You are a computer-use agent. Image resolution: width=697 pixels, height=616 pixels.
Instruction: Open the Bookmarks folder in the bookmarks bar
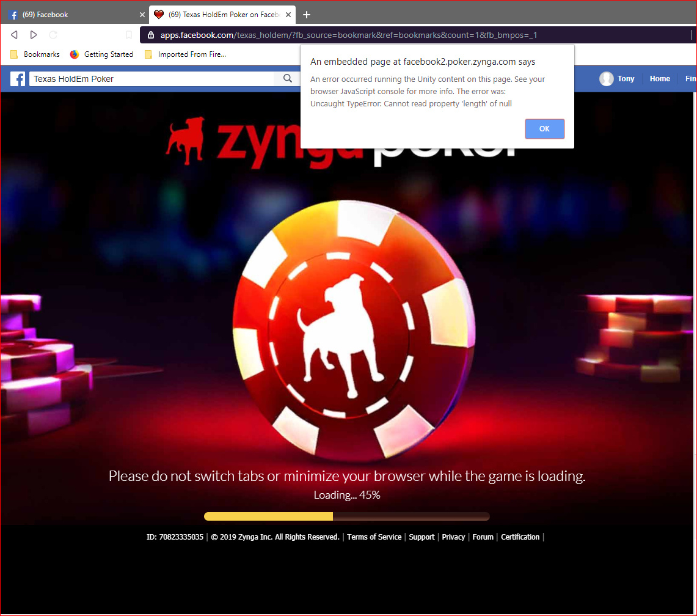click(35, 54)
